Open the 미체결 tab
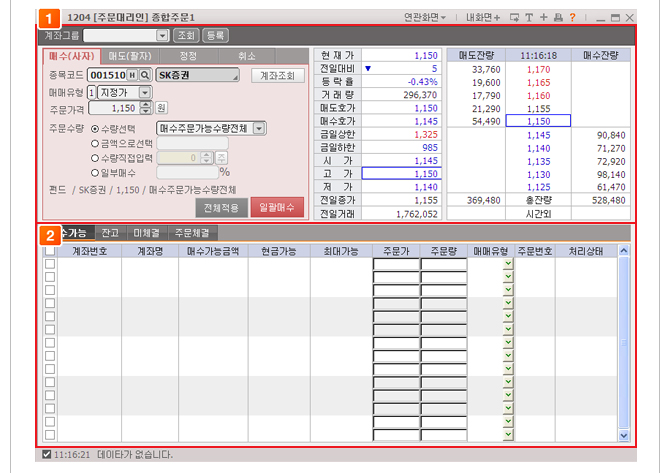The width and height of the screenshot is (670, 473). 145,233
